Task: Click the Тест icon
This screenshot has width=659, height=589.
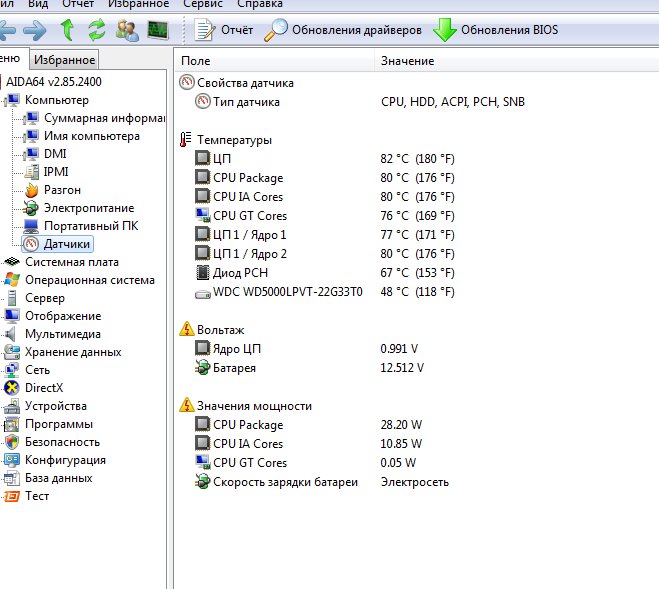Action: tap(12, 496)
